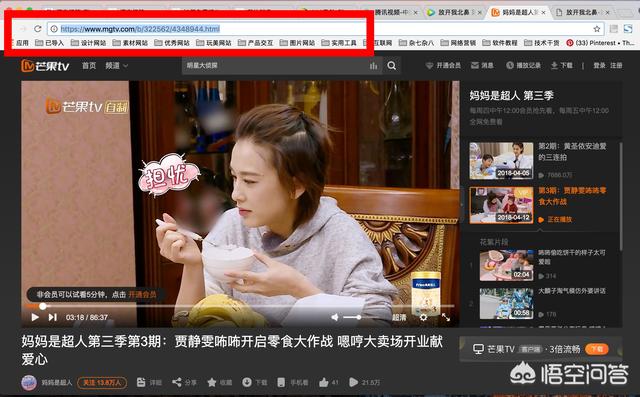The image size is (640, 397).
Task: Skip to next episode in player
Action: click(53, 317)
